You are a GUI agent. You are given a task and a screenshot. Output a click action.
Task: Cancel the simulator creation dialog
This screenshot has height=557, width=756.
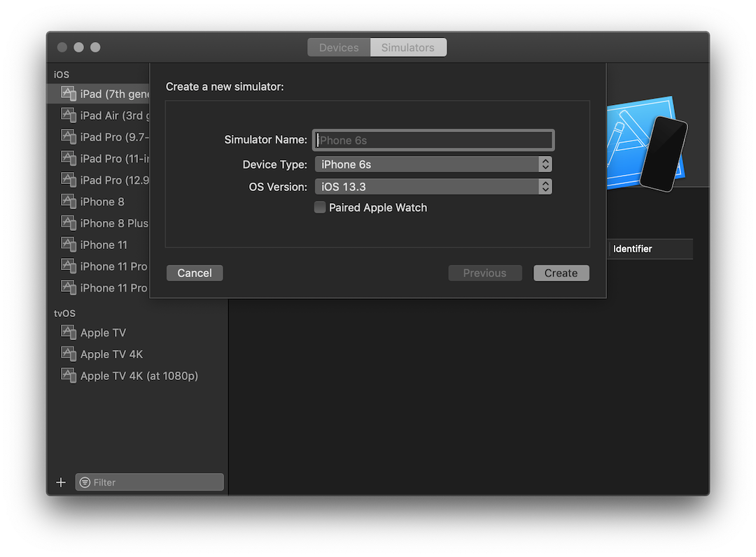pos(194,273)
